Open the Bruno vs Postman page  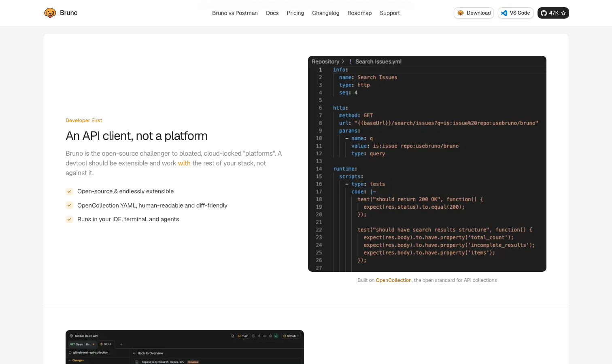235,13
